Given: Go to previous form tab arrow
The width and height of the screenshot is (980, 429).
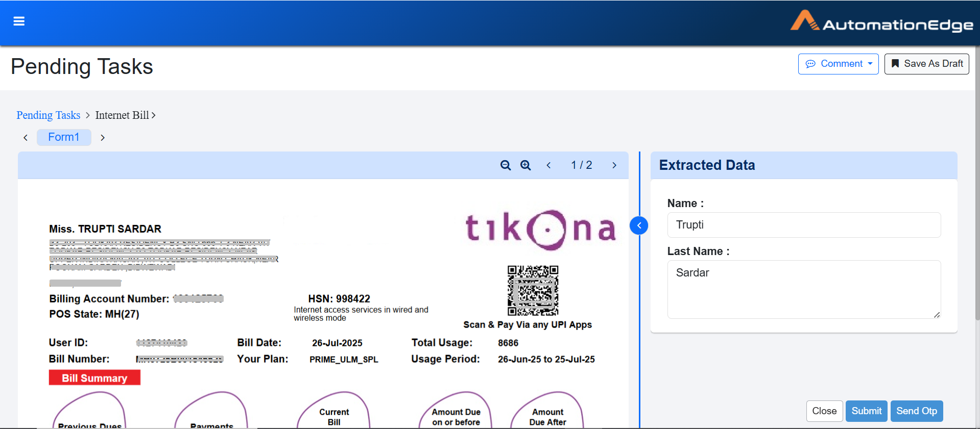Looking at the screenshot, I should [x=26, y=138].
